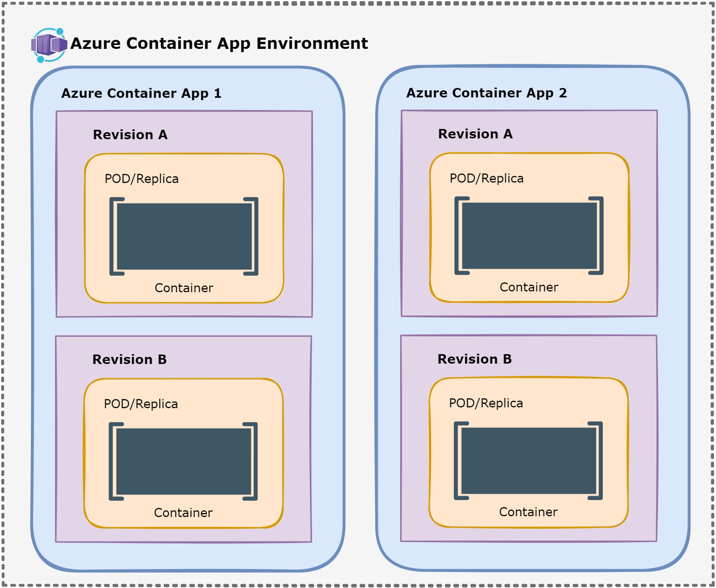Click 'Container' caption in App 1 Revision B

click(183, 513)
